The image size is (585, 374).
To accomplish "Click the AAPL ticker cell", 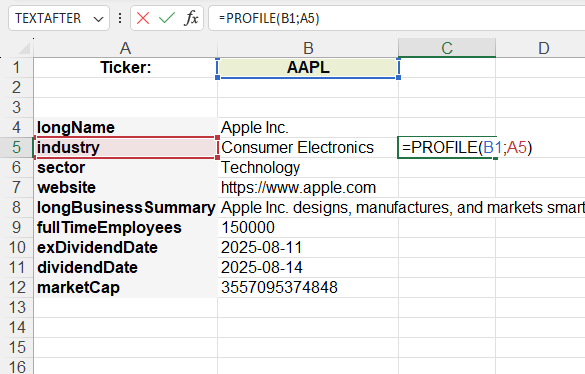I will point(308,68).
